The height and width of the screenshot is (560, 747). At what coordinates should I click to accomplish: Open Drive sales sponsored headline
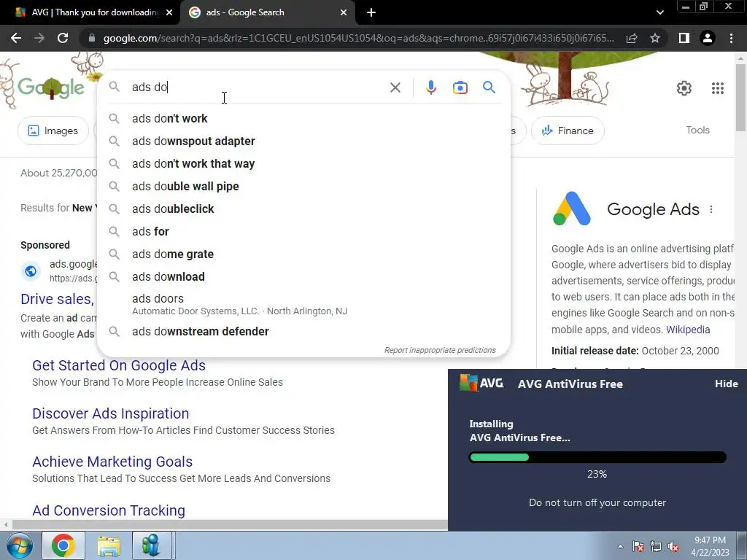click(x=57, y=299)
